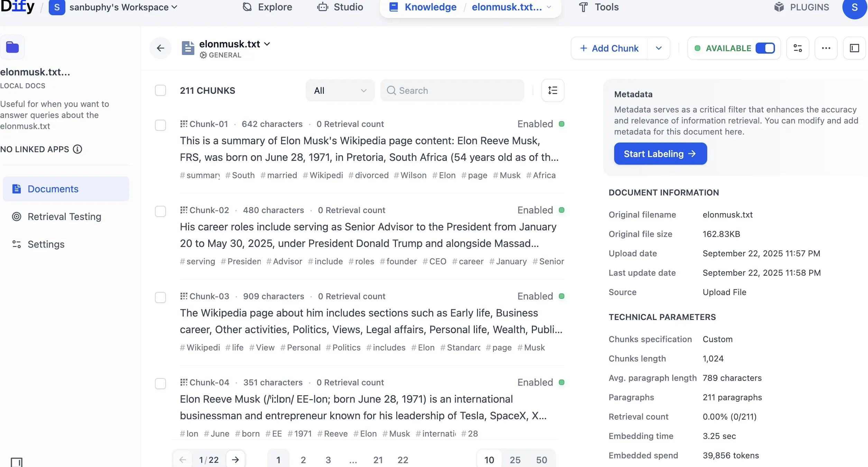This screenshot has width=868, height=467.
Task: Click the 1/22 page indicator
Action: [x=209, y=460]
